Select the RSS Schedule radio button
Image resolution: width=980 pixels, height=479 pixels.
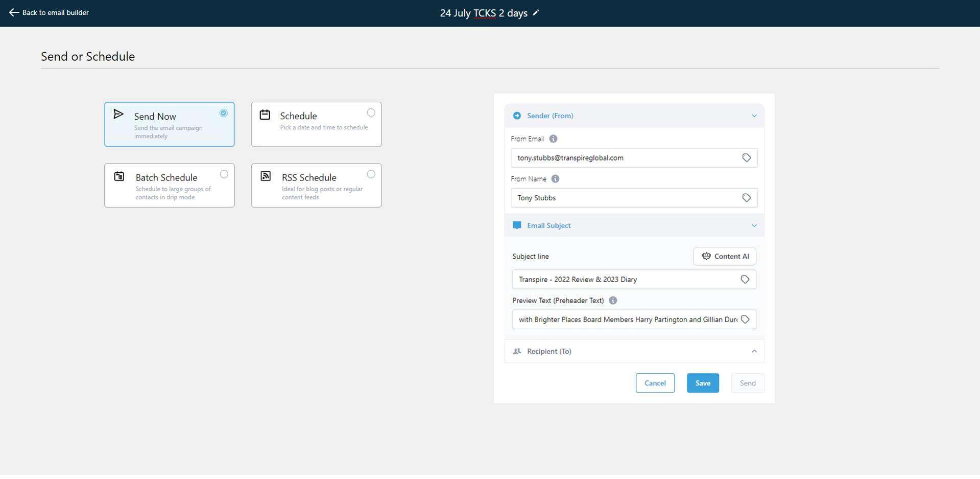pos(371,174)
